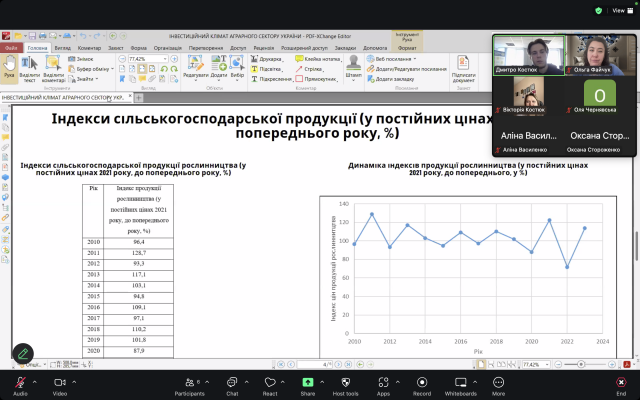Viewport: 640px width, 400px height.
Task: Open More options in Zoom toolbar
Action: [x=498, y=383]
